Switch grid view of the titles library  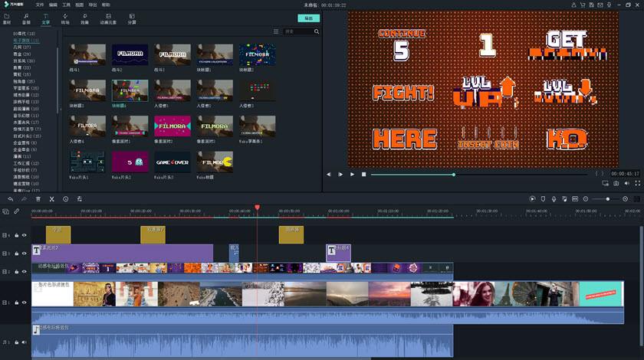tap(276, 31)
